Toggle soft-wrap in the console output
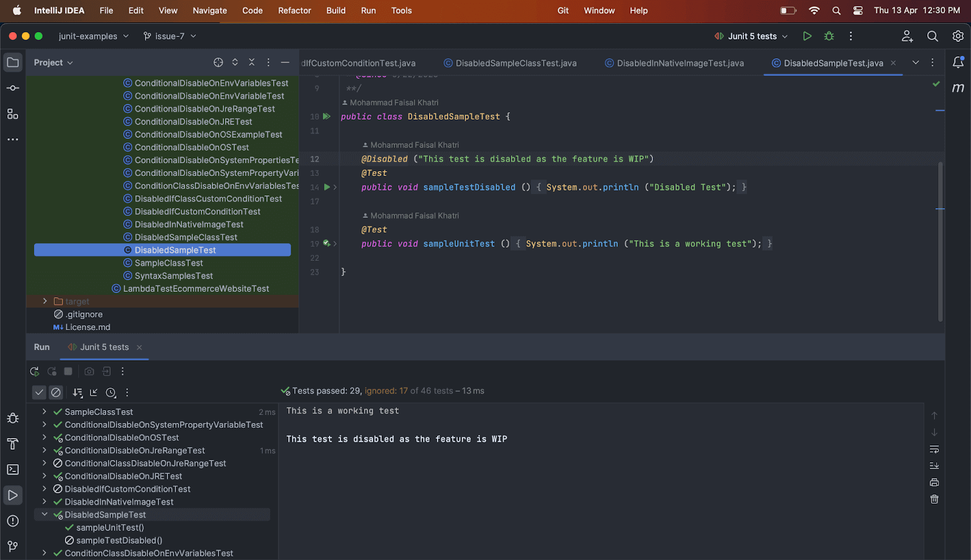Screen dimensions: 971x560 click(x=934, y=450)
